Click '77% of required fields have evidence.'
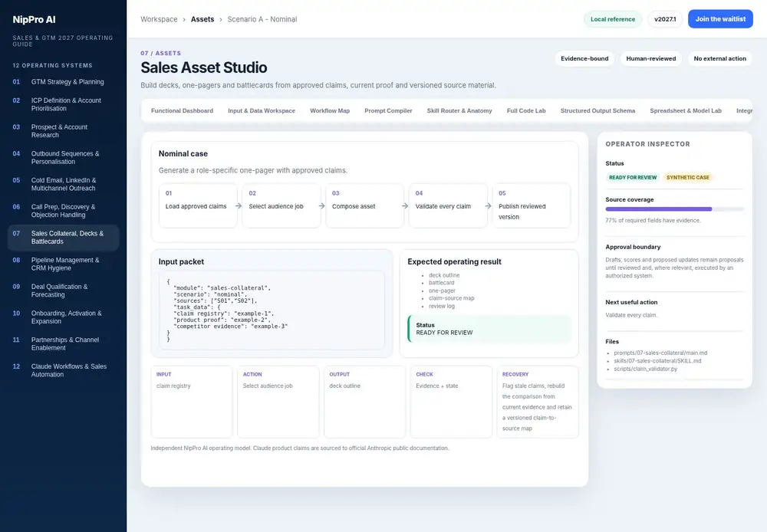 click(653, 221)
